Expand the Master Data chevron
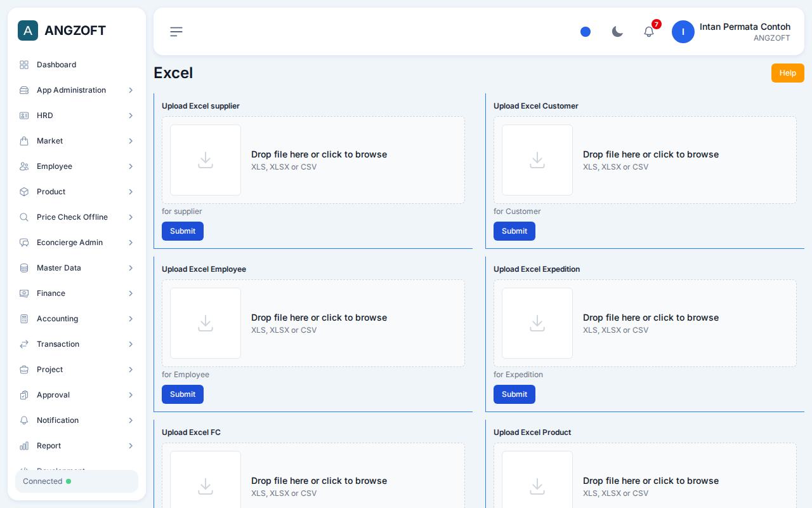This screenshot has width=812, height=508. point(131,268)
